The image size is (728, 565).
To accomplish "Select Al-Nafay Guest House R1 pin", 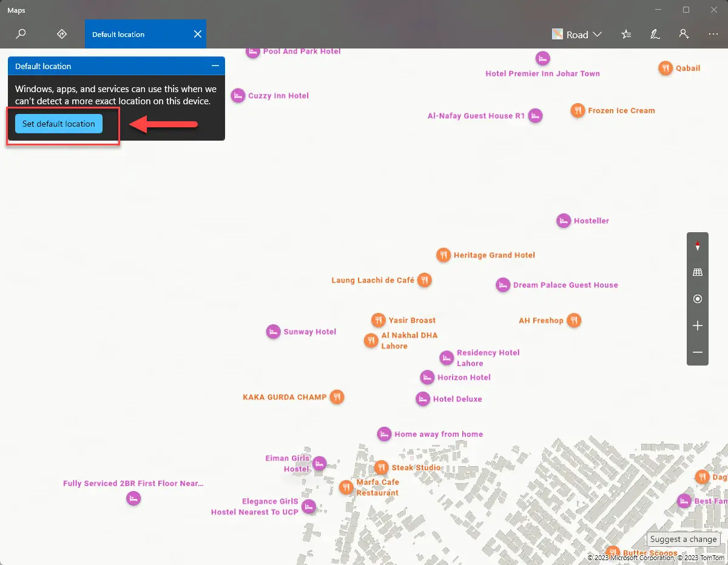I will tap(534, 116).
